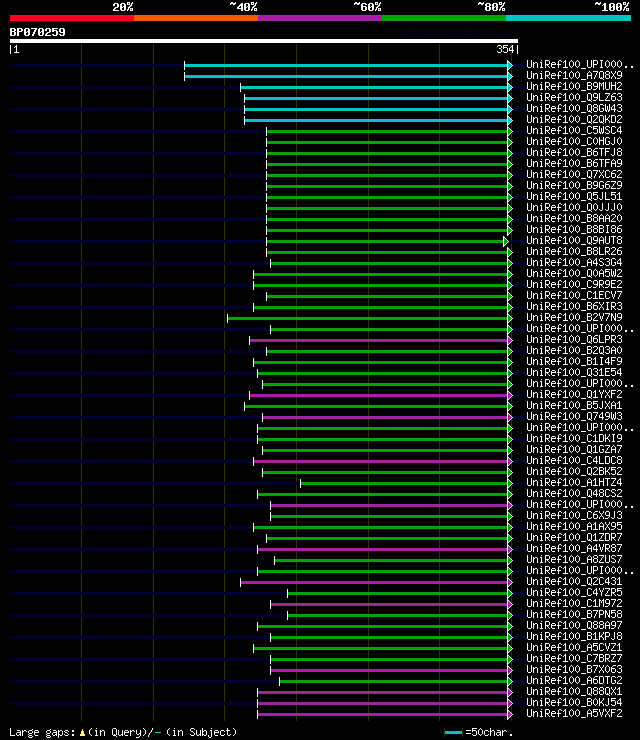
Task: Click hit label UniRef100_B7PN58
Action: click(x=574, y=615)
